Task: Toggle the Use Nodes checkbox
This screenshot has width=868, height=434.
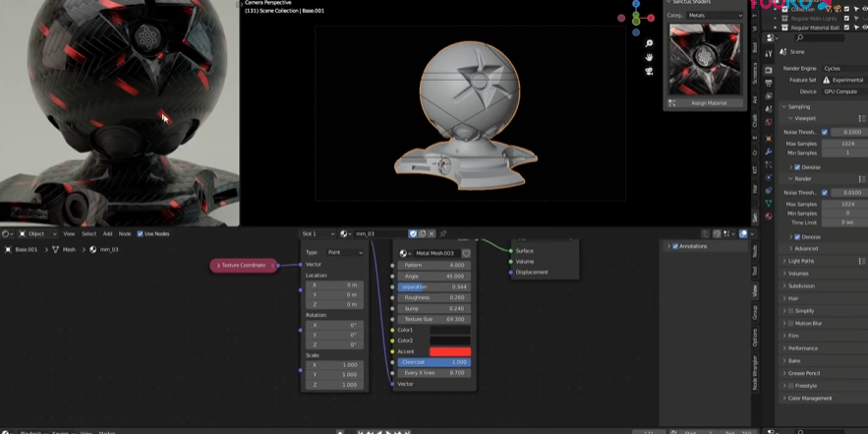Action: (x=140, y=234)
